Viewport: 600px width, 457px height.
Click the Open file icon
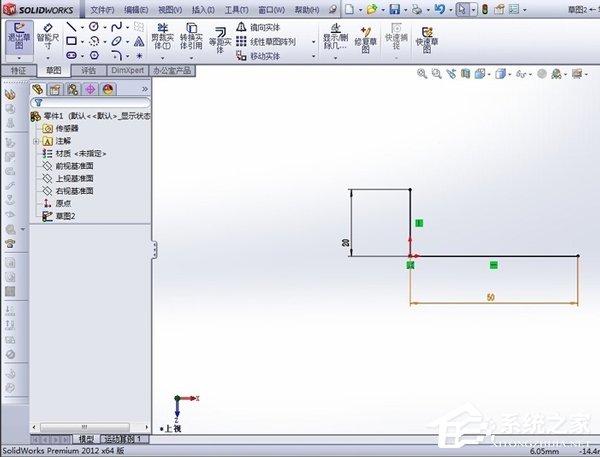coord(371,9)
